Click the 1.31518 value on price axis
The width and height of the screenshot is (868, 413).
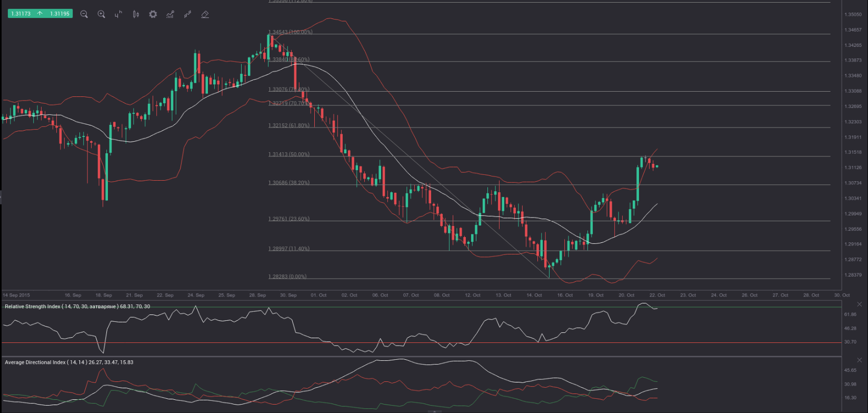click(853, 152)
